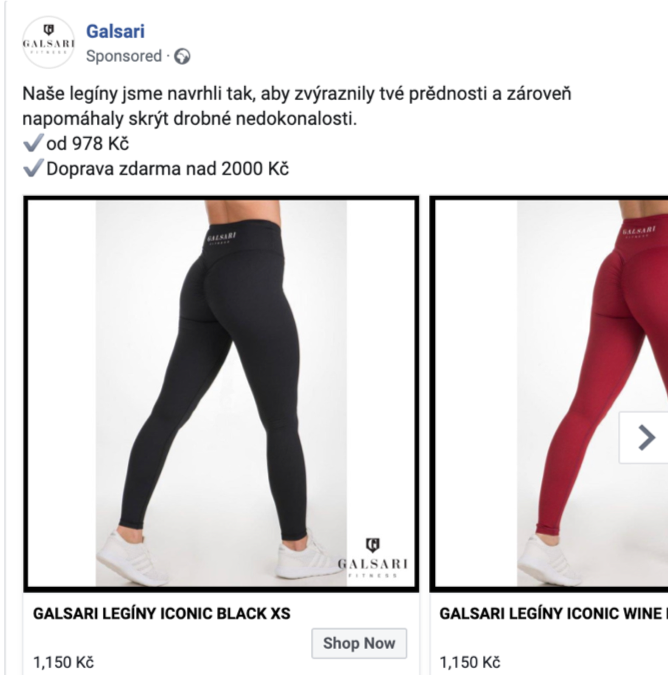This screenshot has width=668, height=675.
Task: Click the Galsari logo on black leggings waistband
Action: (220, 239)
